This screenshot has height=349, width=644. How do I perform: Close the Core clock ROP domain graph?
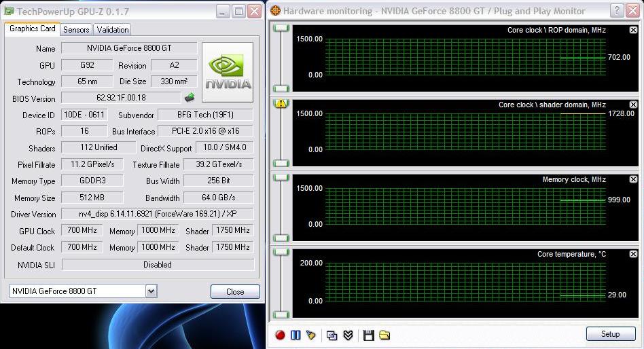coord(633,30)
